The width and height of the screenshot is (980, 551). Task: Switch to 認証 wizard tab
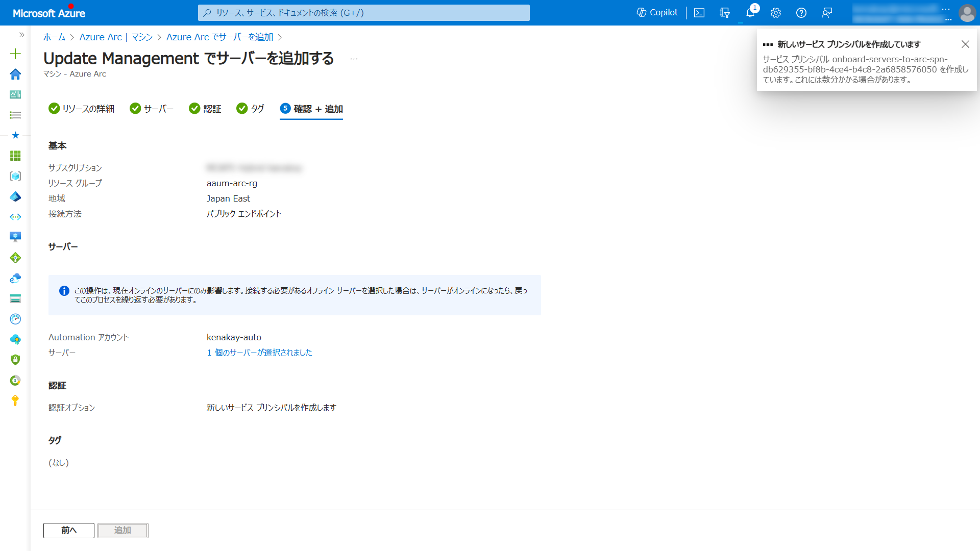(205, 109)
